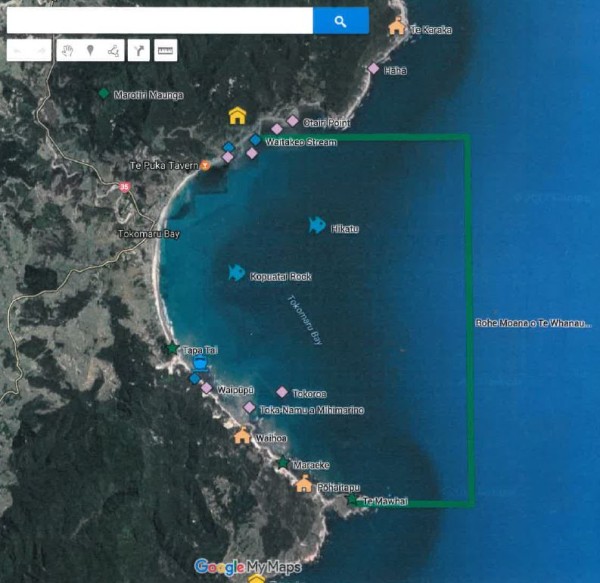This screenshot has height=583, width=600.
Task: Open the Te Karaka house marker
Action: [397, 27]
